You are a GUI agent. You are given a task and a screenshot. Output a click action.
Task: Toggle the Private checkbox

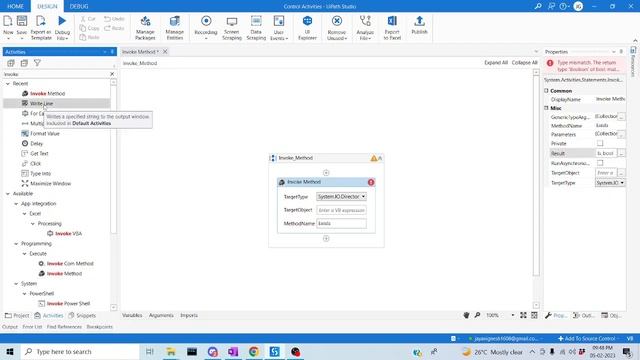600,143
